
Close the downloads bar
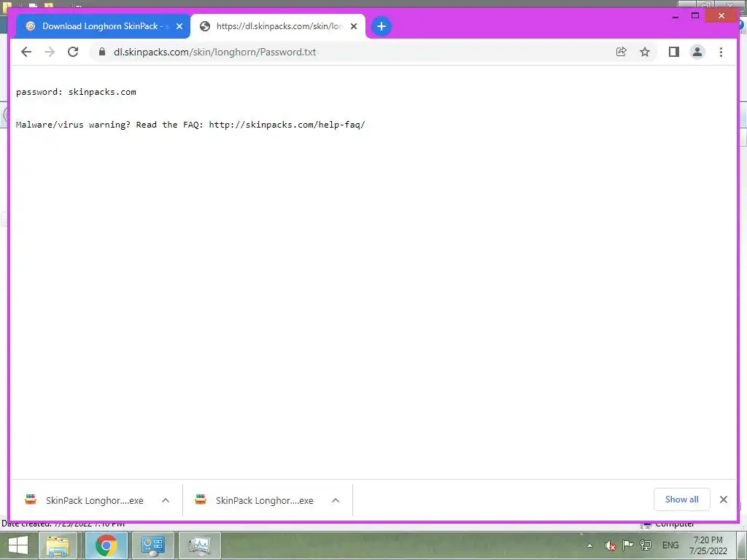click(724, 499)
